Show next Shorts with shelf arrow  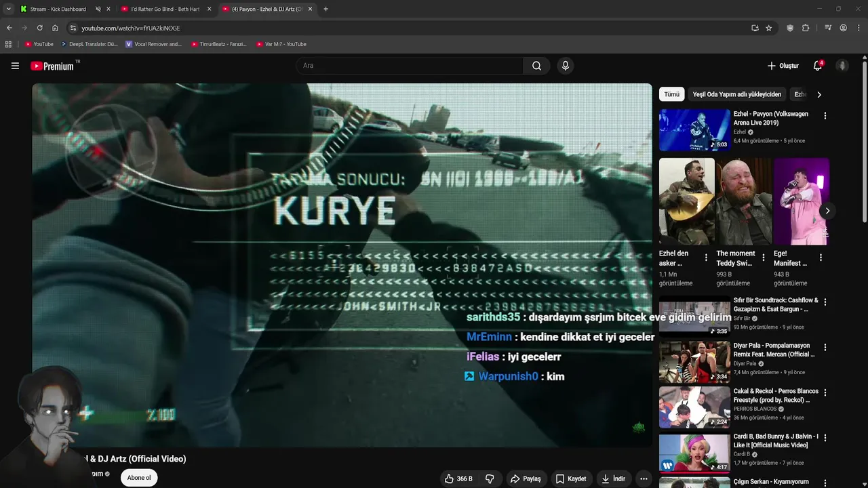827,211
